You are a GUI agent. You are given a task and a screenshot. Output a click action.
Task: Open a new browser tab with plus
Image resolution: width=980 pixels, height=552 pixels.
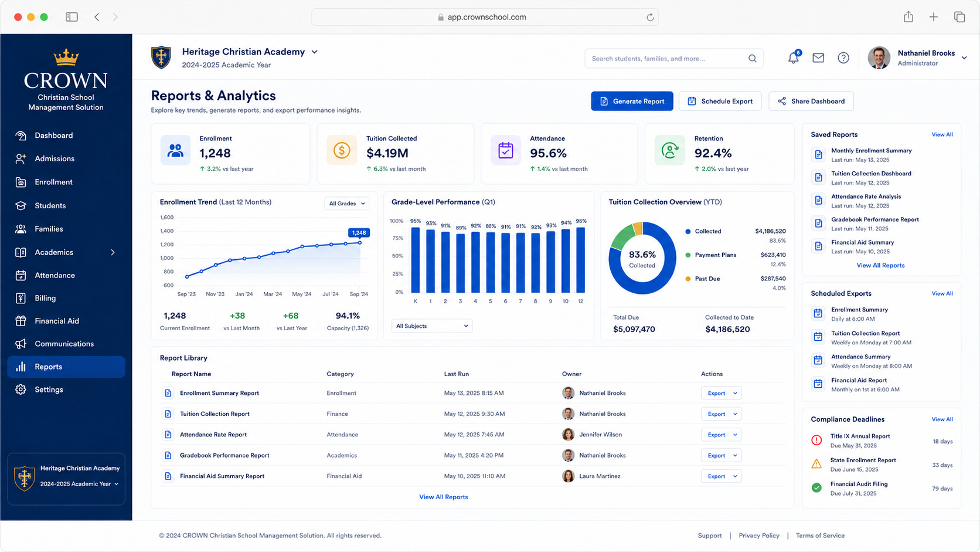click(934, 17)
